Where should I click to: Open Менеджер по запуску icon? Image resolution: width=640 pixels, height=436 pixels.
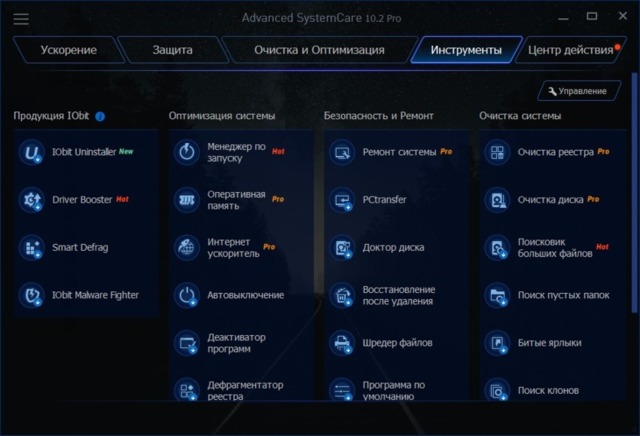click(187, 152)
